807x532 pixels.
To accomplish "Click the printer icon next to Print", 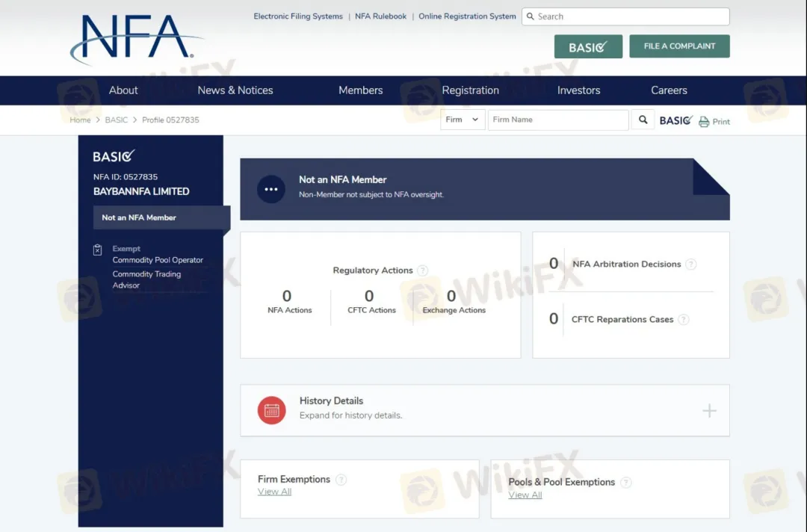I will pos(704,122).
